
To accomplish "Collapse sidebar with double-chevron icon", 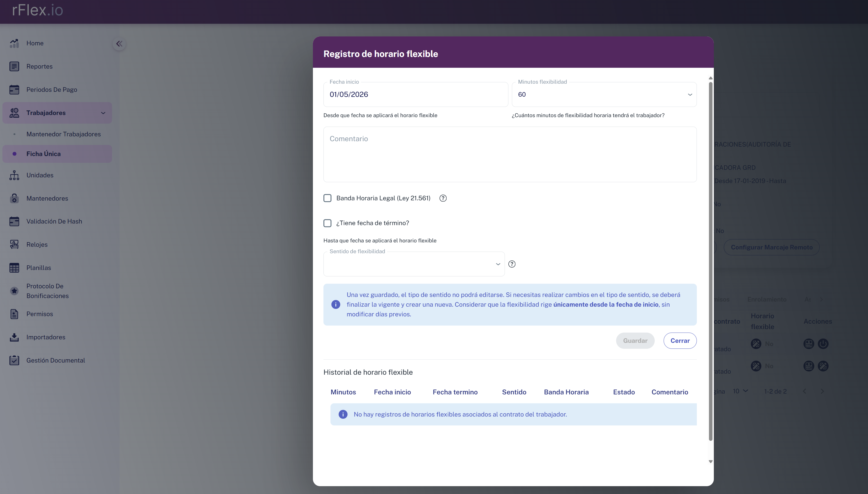I will point(119,44).
